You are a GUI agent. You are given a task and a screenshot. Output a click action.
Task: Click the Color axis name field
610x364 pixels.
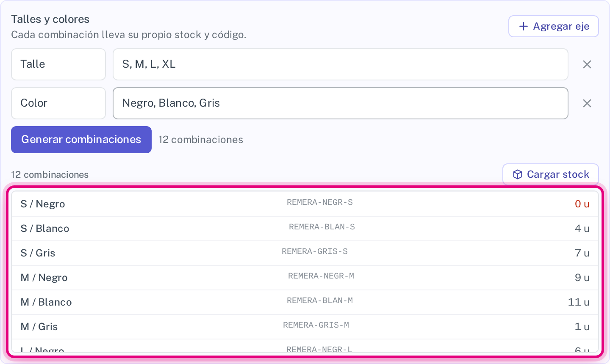pos(58,103)
